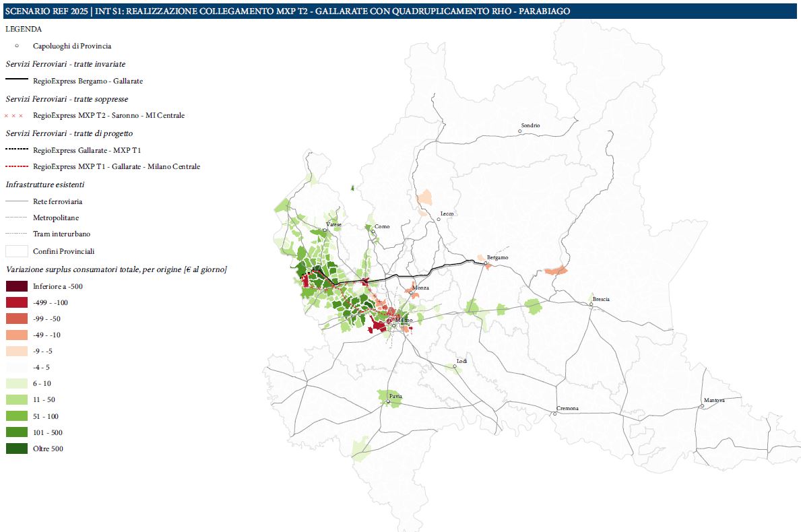
Task: Click the Metropolitane dashed line symbol
Action: [x=16, y=218]
